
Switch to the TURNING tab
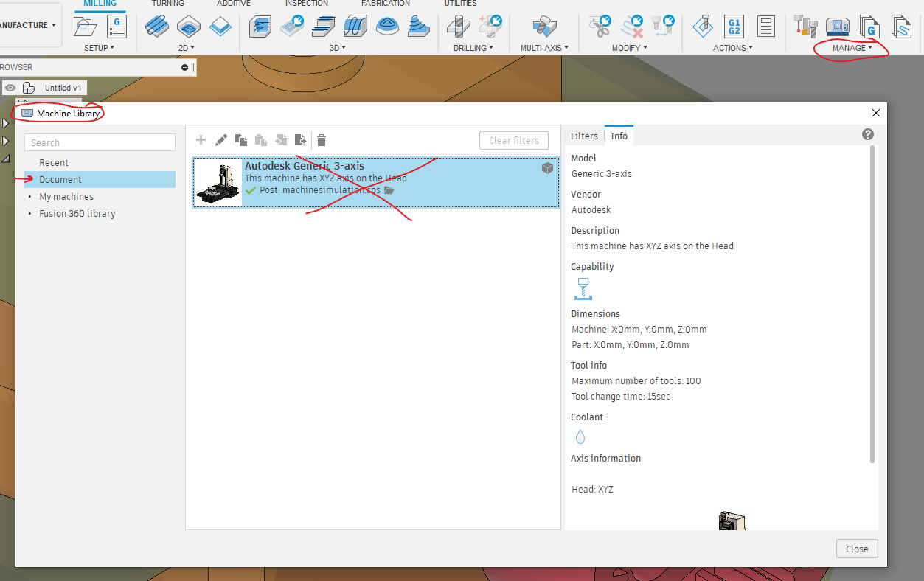pos(168,4)
